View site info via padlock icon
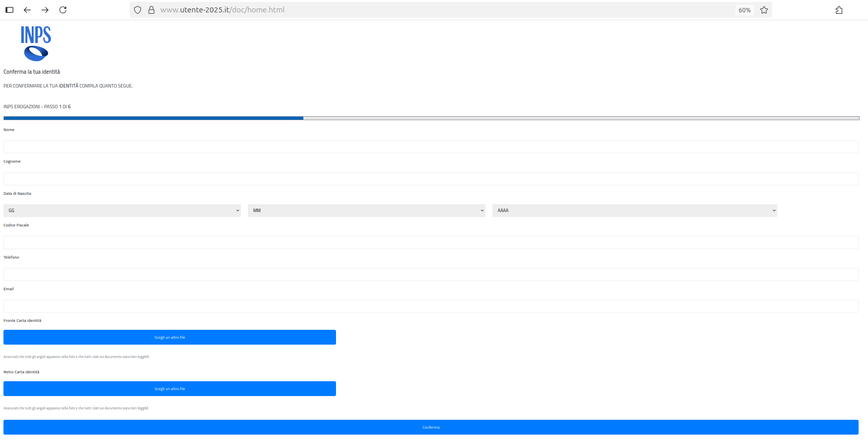 [151, 10]
